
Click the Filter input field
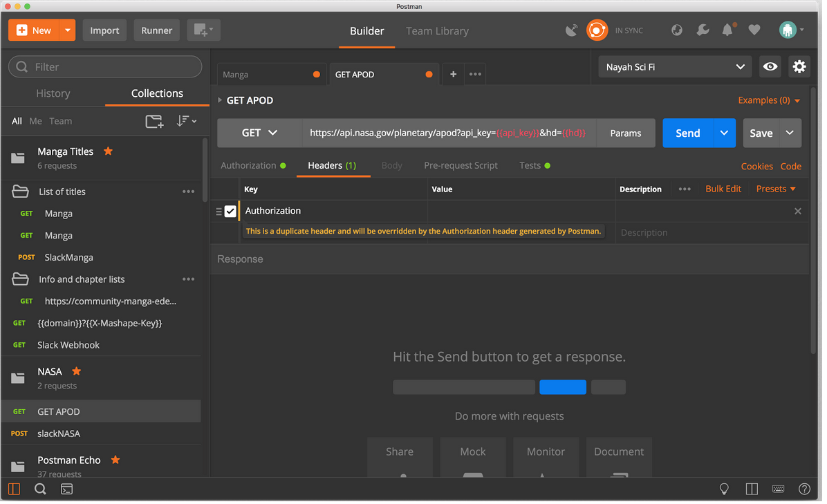tap(106, 67)
